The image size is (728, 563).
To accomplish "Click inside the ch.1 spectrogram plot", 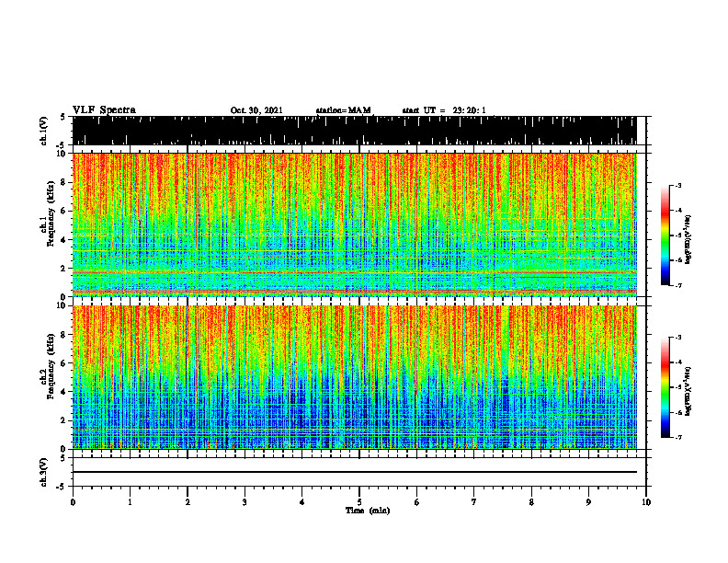I will point(355,224).
